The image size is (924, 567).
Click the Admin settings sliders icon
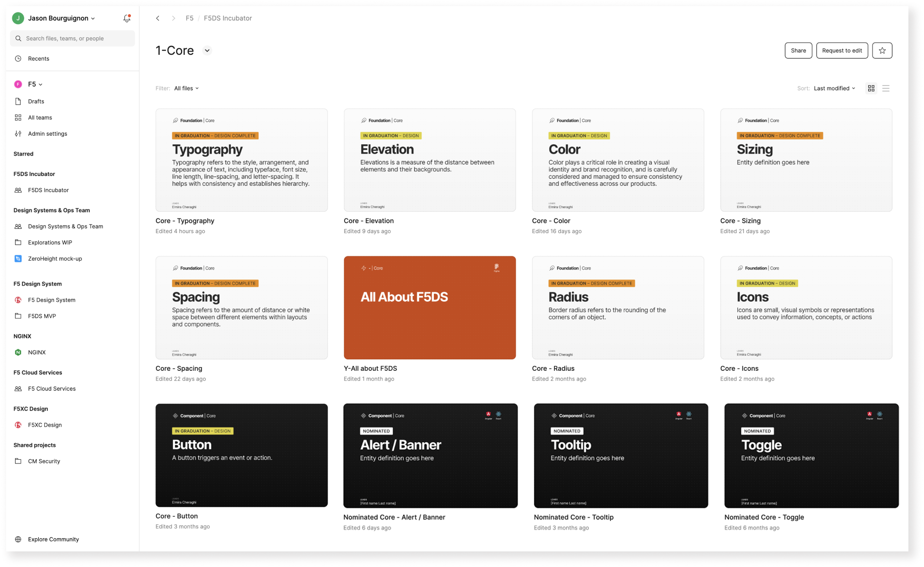(18, 133)
